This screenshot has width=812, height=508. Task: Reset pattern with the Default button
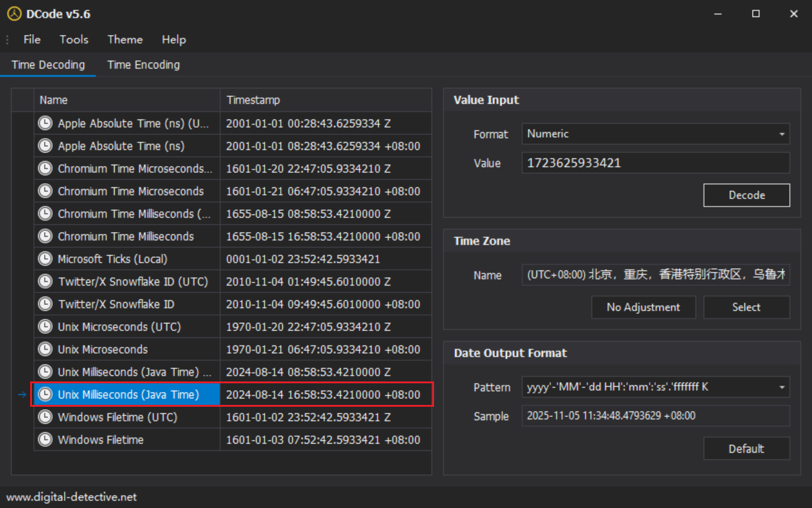[x=746, y=449]
